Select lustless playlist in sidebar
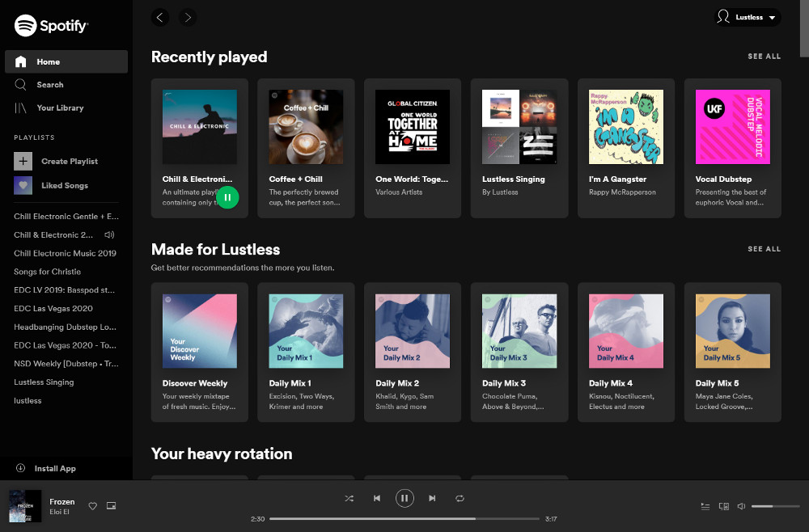809x532 pixels. pyautogui.click(x=28, y=400)
